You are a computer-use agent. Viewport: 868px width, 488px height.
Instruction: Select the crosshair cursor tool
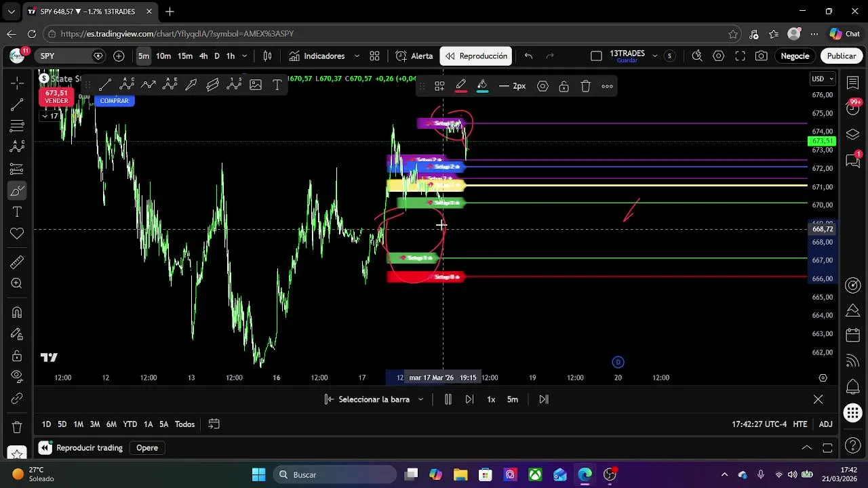17,82
